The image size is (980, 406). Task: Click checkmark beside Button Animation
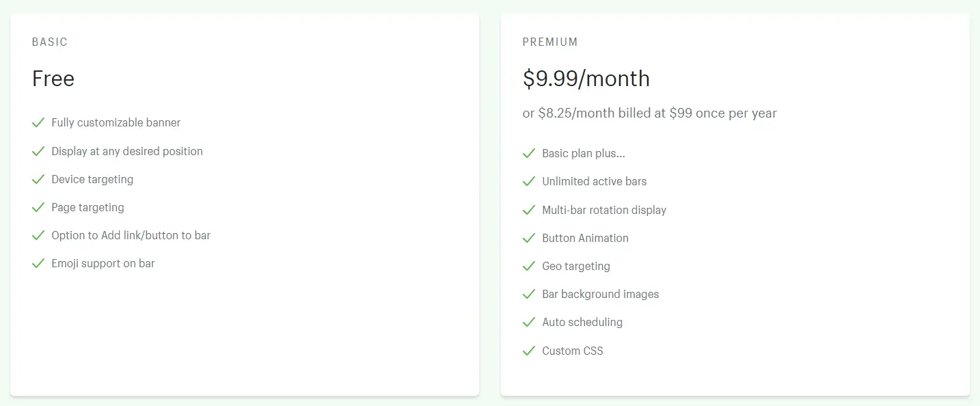pyautogui.click(x=529, y=239)
